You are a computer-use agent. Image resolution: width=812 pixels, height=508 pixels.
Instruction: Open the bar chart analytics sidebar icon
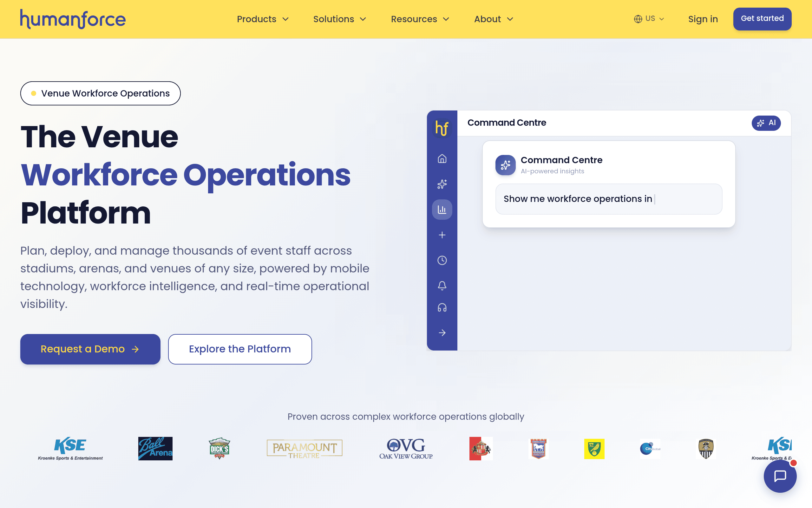coord(442,210)
